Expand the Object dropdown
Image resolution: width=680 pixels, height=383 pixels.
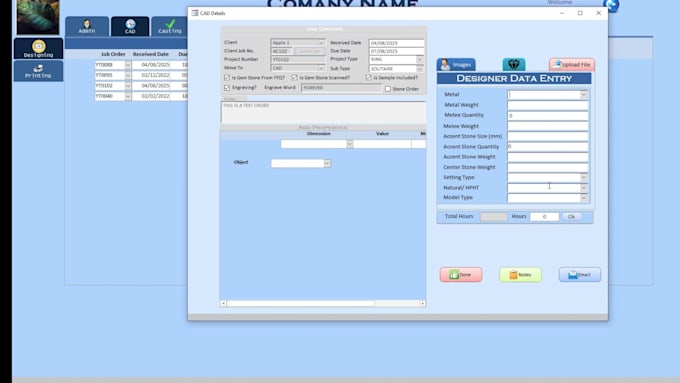coord(327,164)
